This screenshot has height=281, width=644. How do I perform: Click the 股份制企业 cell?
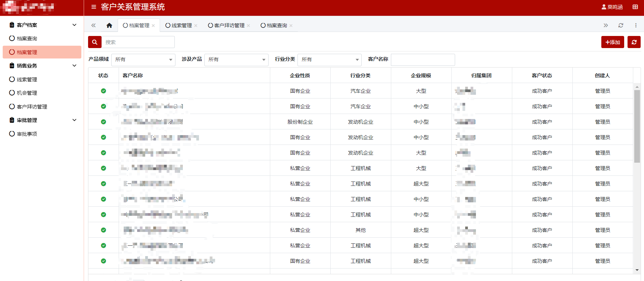(x=300, y=122)
